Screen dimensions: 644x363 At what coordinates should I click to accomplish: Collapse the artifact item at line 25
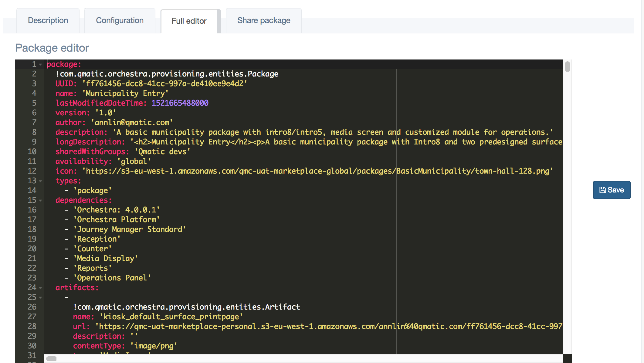tap(41, 297)
